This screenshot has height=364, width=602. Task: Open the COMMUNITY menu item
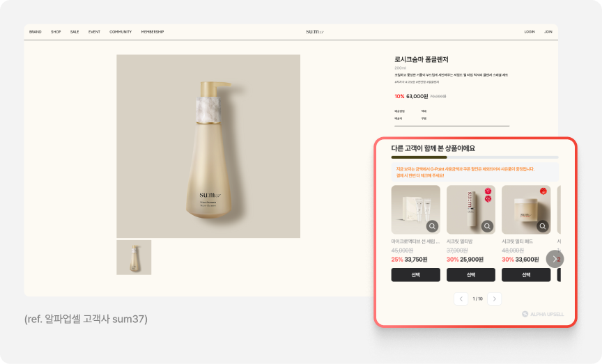tap(121, 32)
